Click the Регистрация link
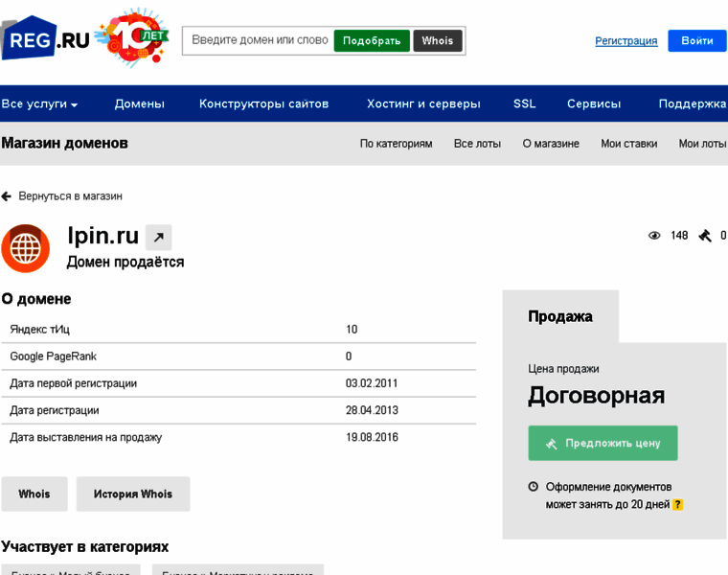728x575 pixels. 626,41
